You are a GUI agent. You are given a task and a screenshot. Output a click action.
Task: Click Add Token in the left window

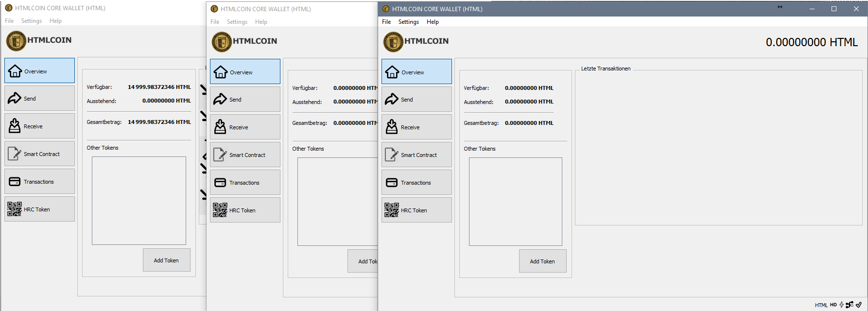[166, 260]
